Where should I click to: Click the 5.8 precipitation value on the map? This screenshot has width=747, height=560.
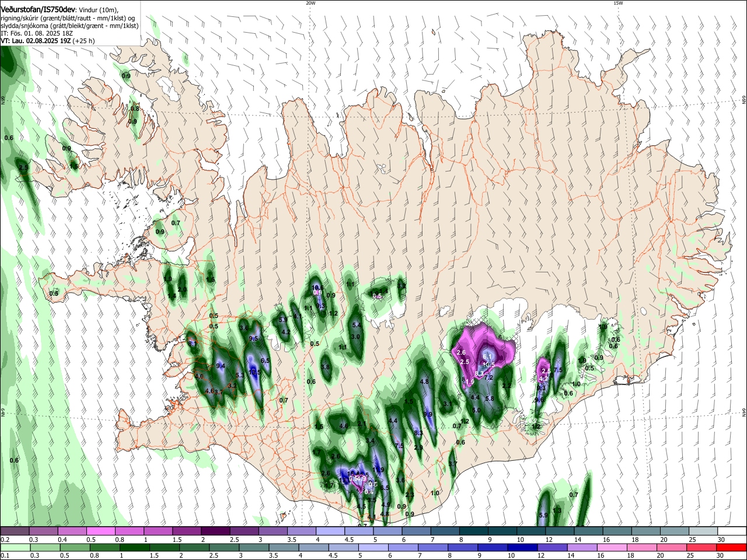click(x=490, y=399)
